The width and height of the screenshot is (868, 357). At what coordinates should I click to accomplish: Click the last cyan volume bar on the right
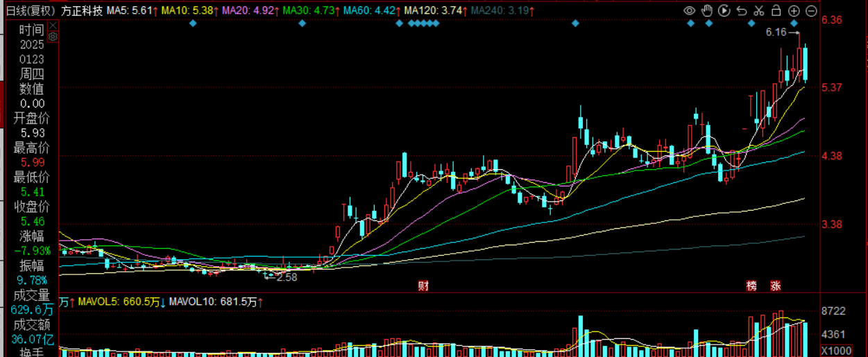point(806,339)
